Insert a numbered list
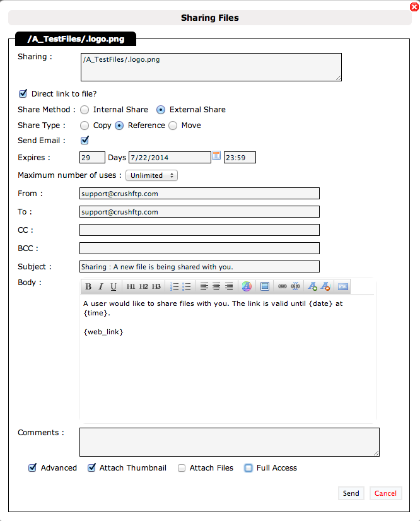Image resolution: width=420 pixels, height=521 pixels. pyautogui.click(x=174, y=286)
